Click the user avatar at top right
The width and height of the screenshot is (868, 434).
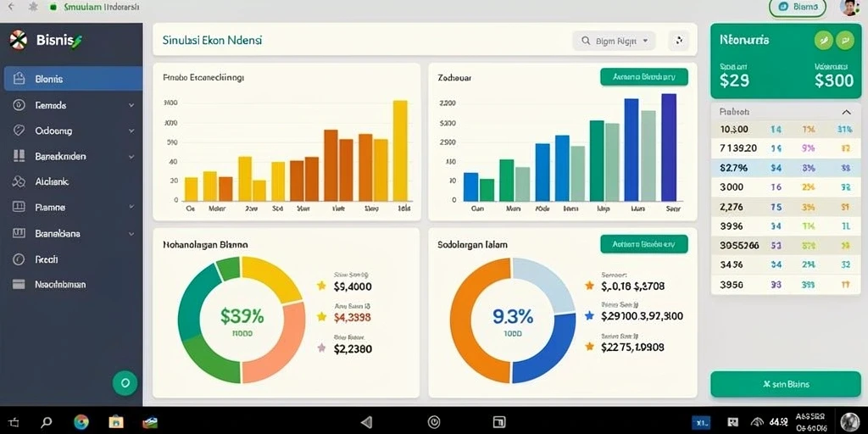[x=849, y=7]
